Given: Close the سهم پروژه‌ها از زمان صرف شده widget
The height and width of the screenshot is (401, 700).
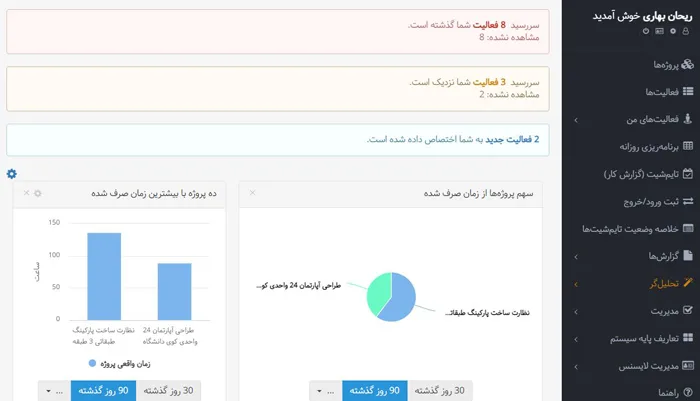Looking at the screenshot, I should [252, 192].
